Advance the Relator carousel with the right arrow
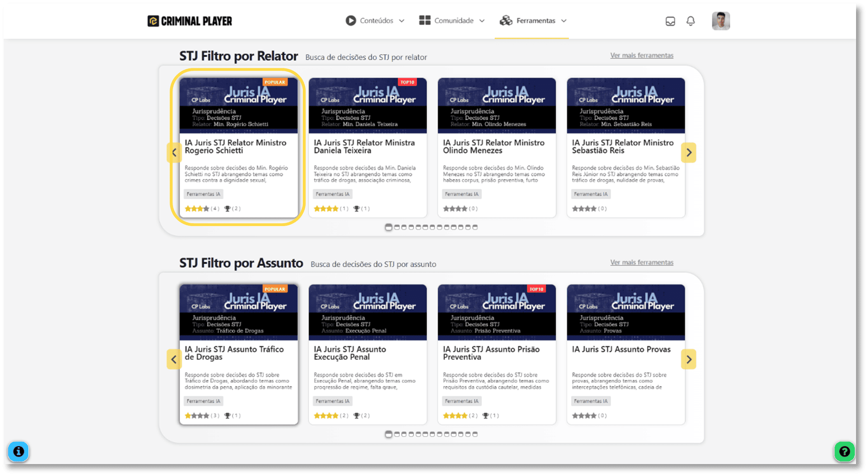This screenshot has width=868, height=476. [689, 152]
